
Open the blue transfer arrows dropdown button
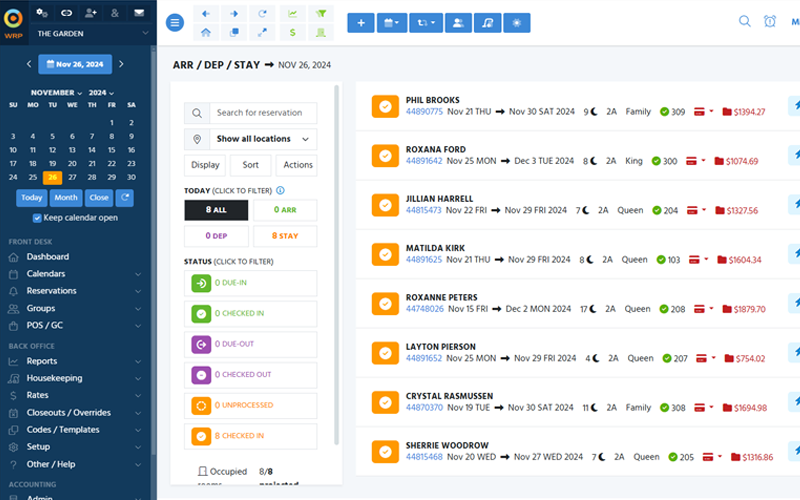(x=426, y=23)
